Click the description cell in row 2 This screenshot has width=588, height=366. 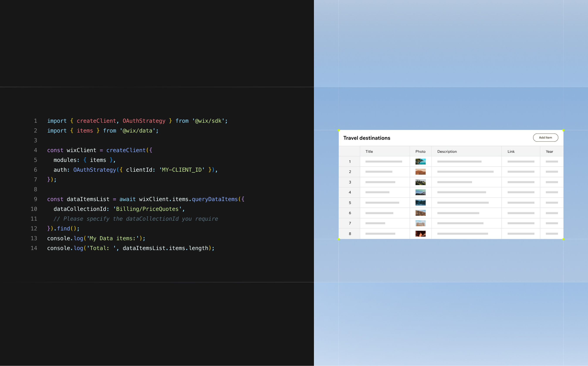click(x=466, y=172)
